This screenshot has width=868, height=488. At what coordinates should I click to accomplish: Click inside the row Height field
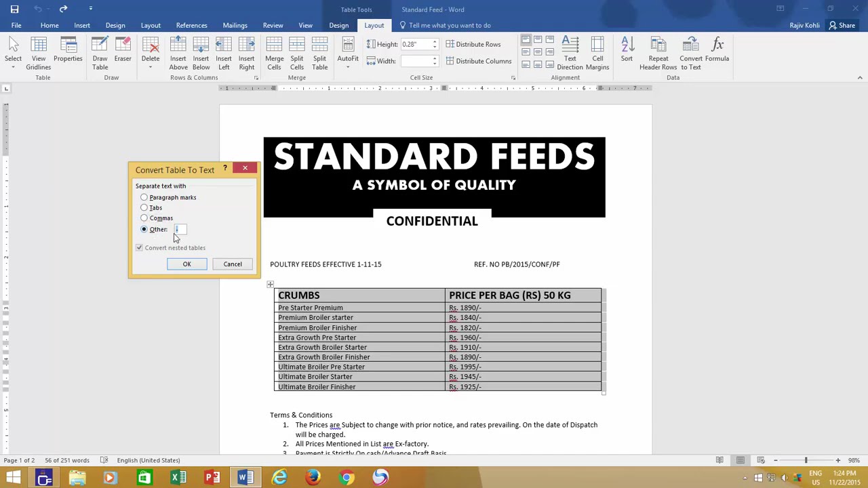pos(415,44)
